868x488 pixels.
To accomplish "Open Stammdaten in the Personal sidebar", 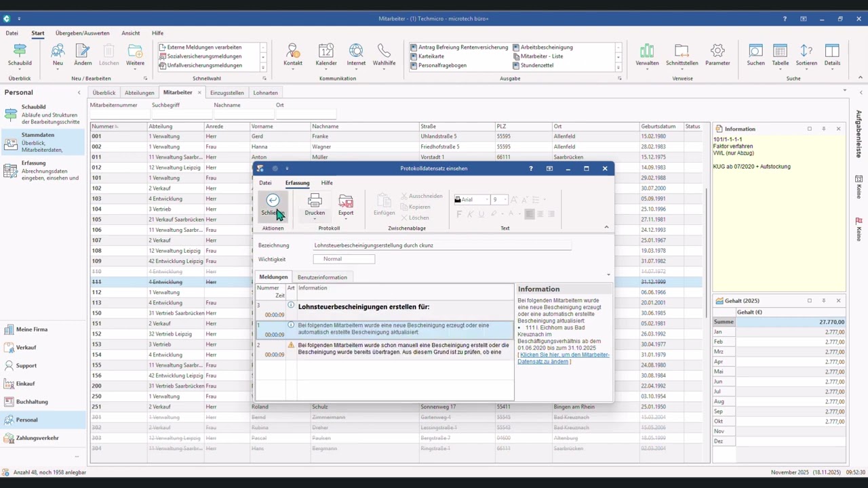I will [43, 142].
